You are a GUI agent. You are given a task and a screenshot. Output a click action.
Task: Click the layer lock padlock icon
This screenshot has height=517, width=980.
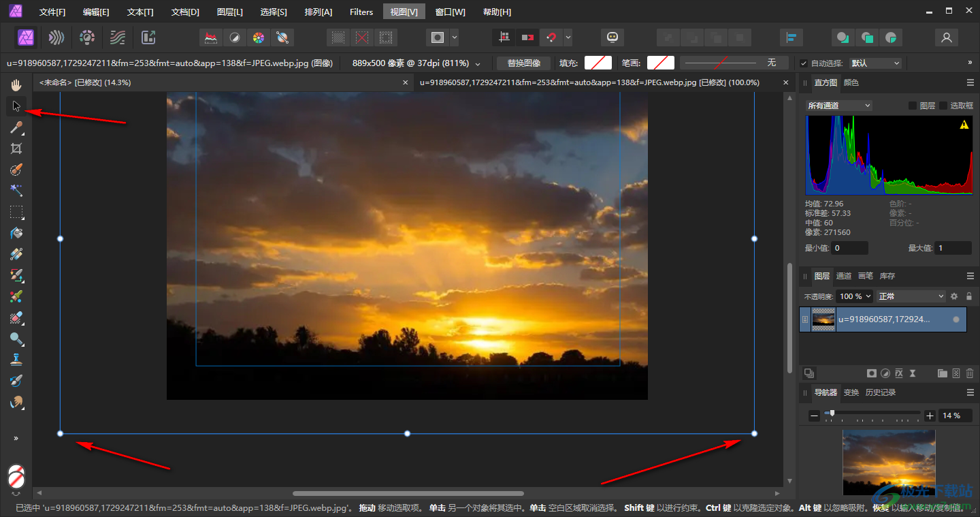pyautogui.click(x=969, y=296)
